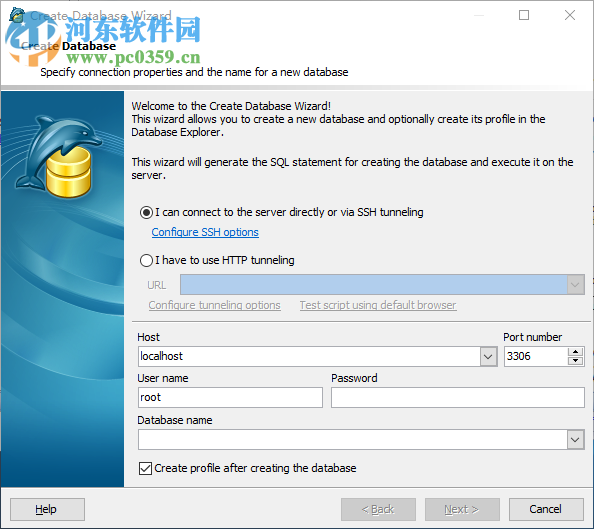Click Test script using default browser link

tap(378, 305)
